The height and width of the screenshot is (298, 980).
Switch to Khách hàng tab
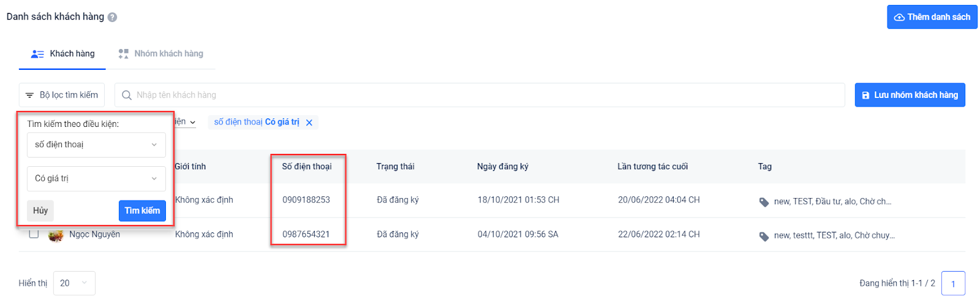[62, 54]
